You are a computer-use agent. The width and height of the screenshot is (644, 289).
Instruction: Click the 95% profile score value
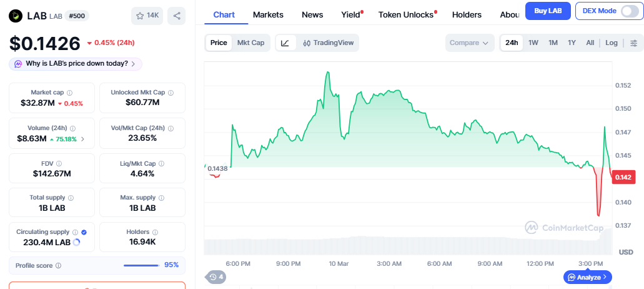tap(171, 265)
